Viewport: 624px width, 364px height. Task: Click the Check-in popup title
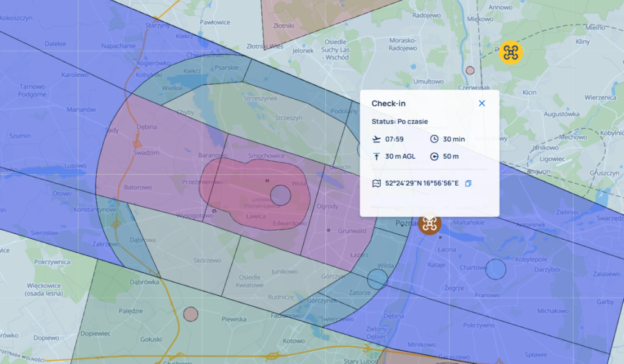pyautogui.click(x=388, y=103)
